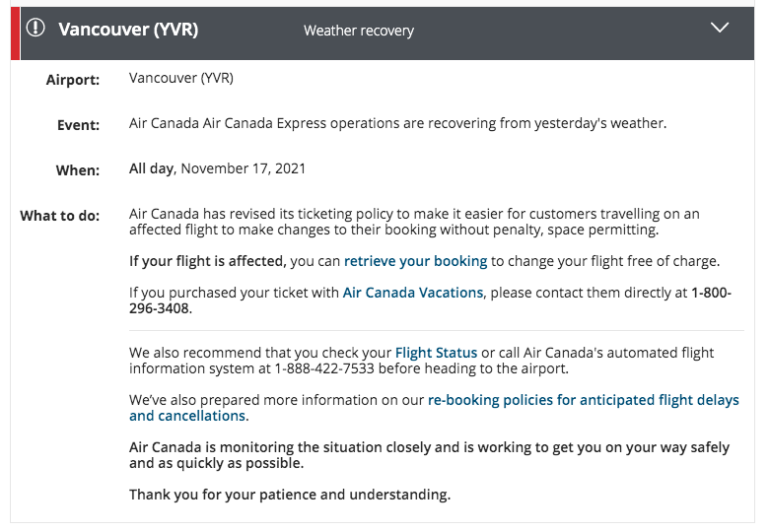The image size is (769, 532).
Task: Open the retrieve your booking link
Action: click(415, 261)
